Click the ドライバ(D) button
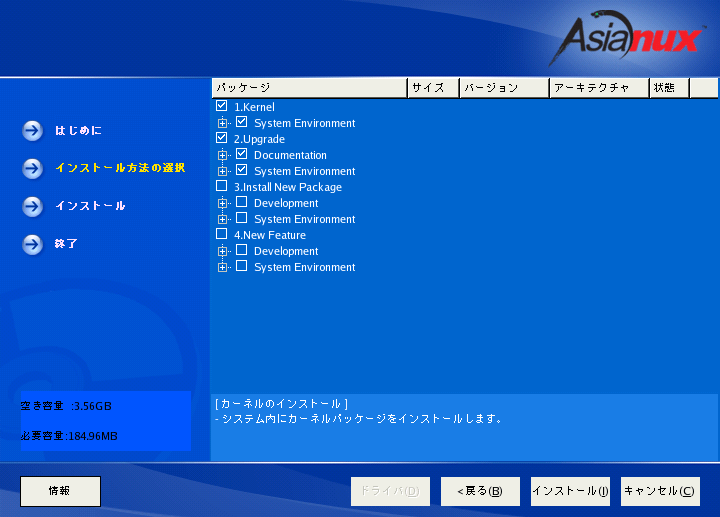Screen dimensions: 720x517 pyautogui.click(x=390, y=491)
